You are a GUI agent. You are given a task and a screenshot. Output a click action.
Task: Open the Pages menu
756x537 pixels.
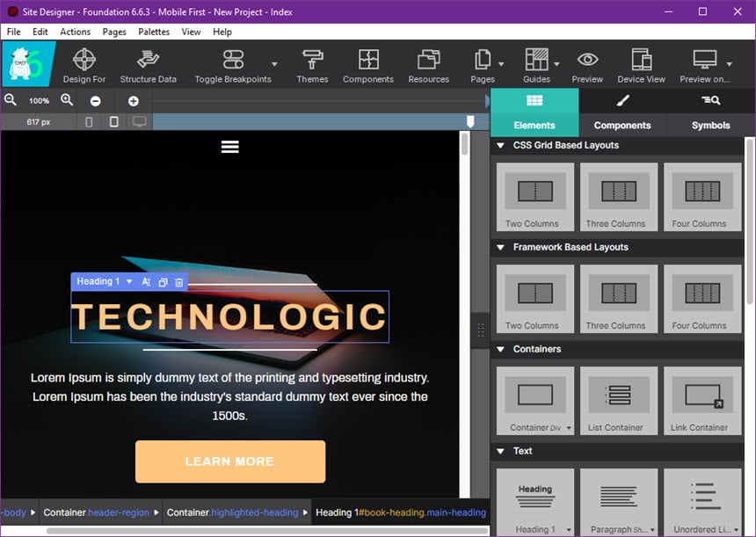[114, 32]
